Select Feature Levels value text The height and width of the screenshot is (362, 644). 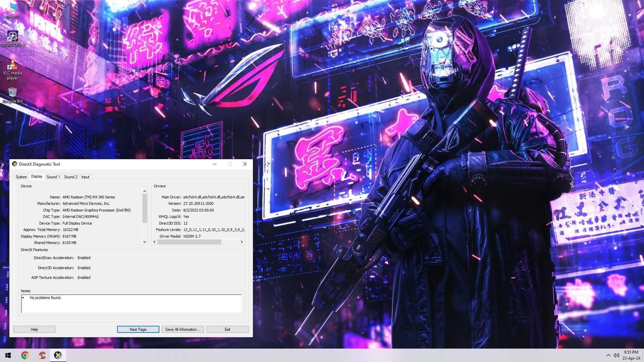(214, 230)
